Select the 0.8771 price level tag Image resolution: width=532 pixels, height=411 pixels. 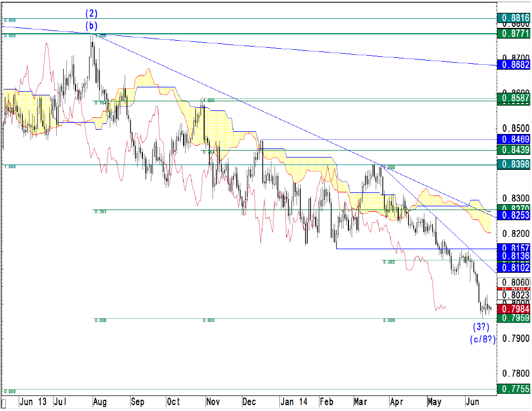(x=513, y=34)
